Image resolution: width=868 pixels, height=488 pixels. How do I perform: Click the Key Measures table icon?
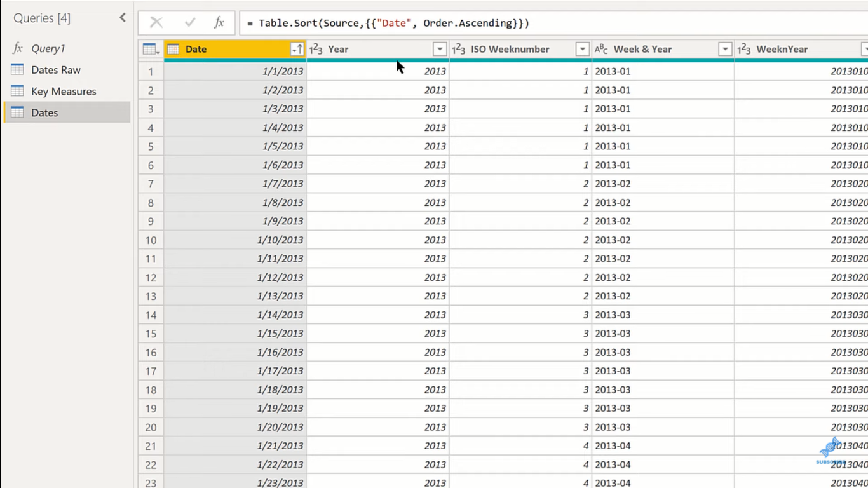pos(17,91)
